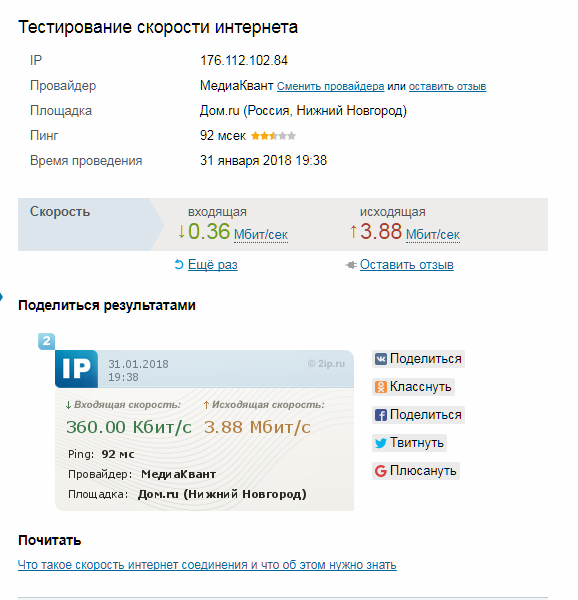Image resolution: width=578 pixels, height=600 pixels.
Task: Click the speed result share card image
Action: (204, 430)
